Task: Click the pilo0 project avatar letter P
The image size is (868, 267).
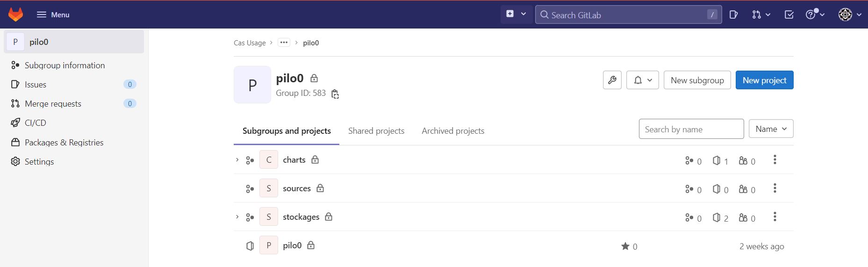Action: [x=269, y=245]
